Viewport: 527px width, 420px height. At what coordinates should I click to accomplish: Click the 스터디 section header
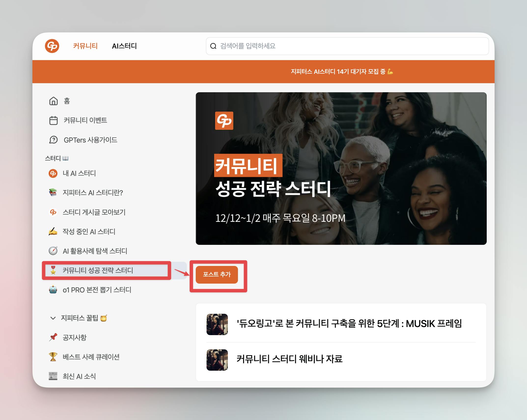tap(56, 158)
